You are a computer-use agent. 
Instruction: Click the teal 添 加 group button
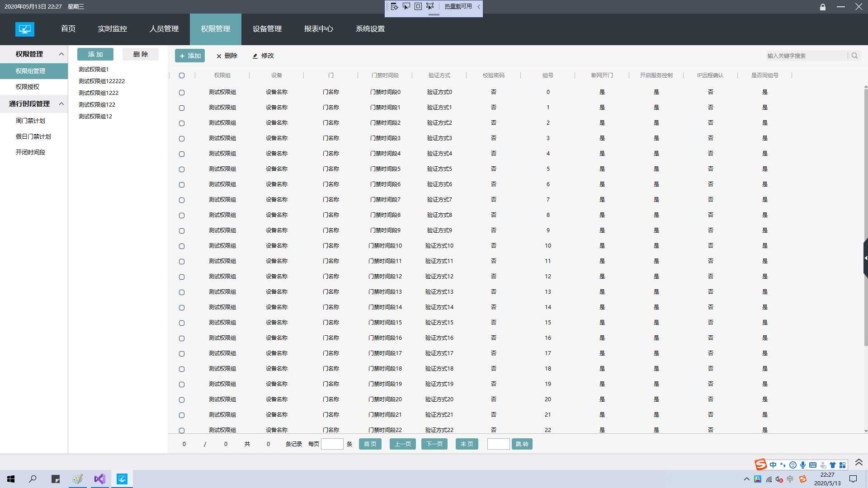pos(95,54)
